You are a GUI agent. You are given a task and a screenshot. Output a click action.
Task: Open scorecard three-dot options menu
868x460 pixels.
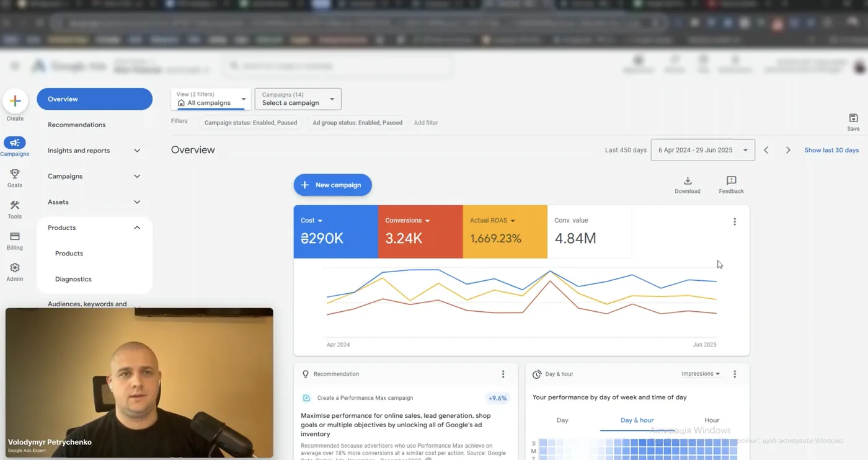click(735, 221)
